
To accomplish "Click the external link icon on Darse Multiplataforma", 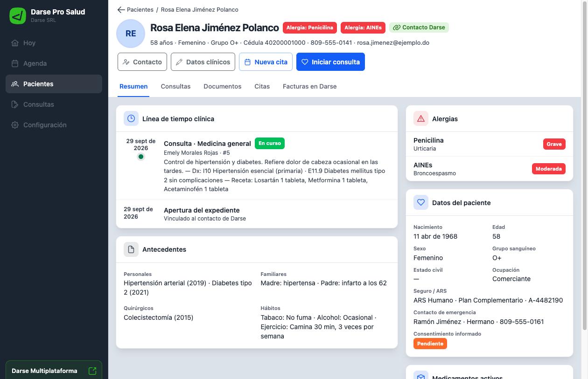I will pos(92,371).
